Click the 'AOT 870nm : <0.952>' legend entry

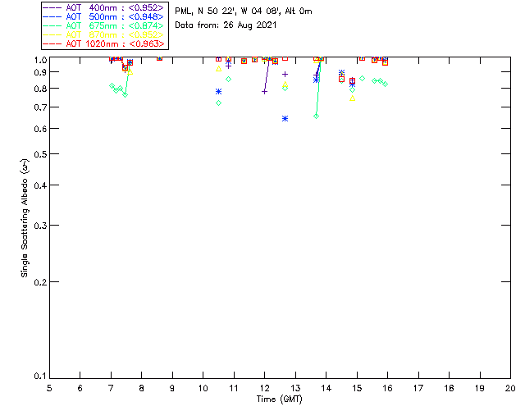tap(103, 34)
